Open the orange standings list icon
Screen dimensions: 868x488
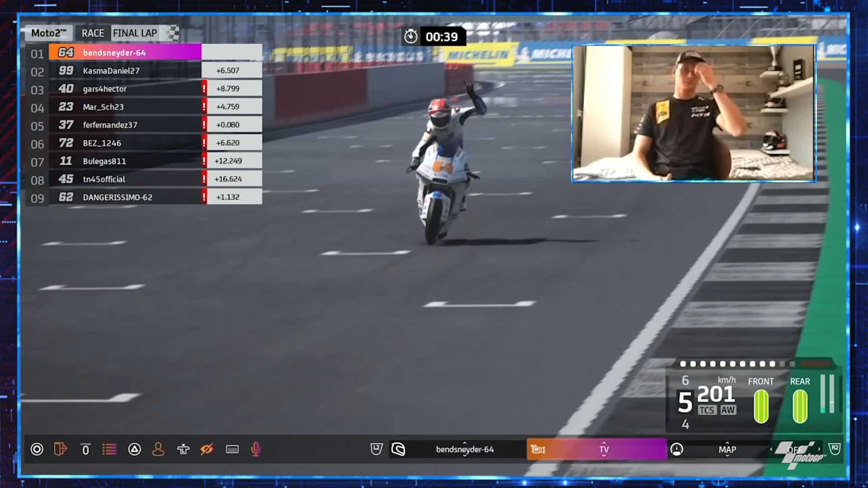pyautogui.click(x=109, y=449)
